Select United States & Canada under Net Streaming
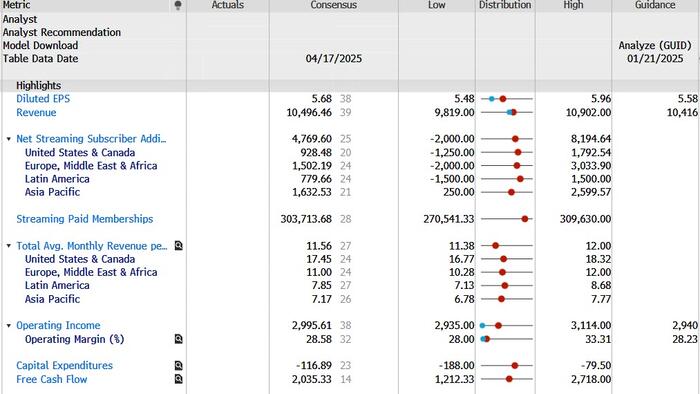This screenshot has height=394, width=700. tap(80, 153)
